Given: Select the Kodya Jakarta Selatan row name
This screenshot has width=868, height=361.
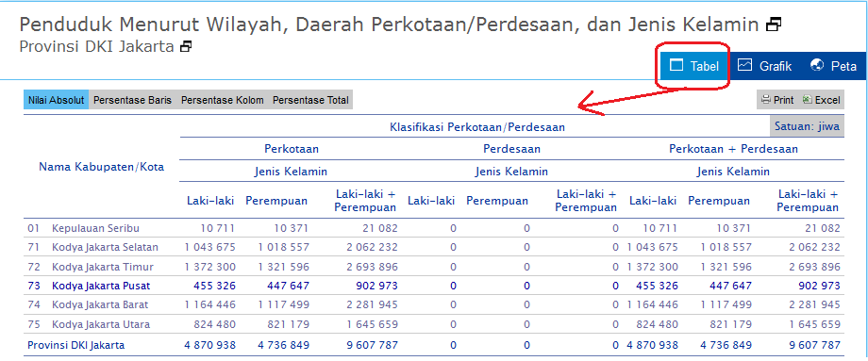Looking at the screenshot, I should click(105, 247).
